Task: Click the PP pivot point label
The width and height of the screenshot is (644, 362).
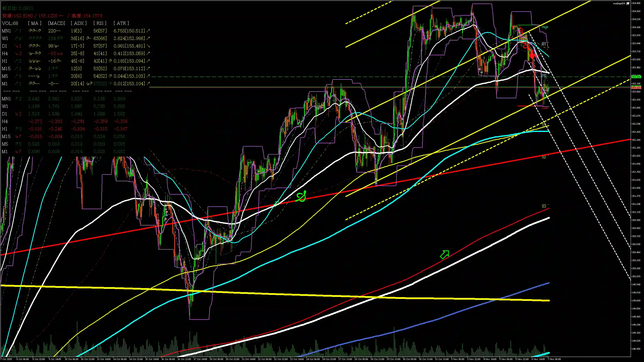Action: (x=544, y=76)
